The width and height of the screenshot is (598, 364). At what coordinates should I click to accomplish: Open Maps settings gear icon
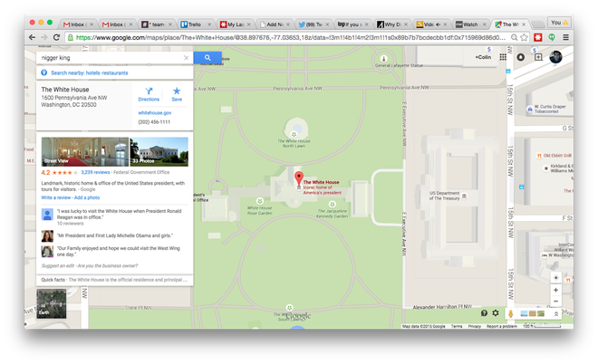tap(496, 313)
